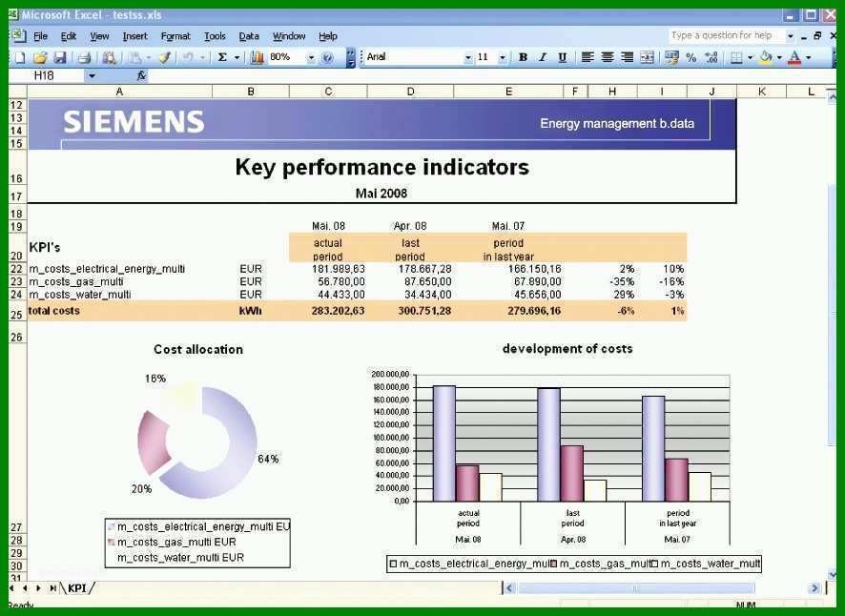Apply Percent Style formatting
The width and height of the screenshot is (845, 616).
click(x=691, y=57)
